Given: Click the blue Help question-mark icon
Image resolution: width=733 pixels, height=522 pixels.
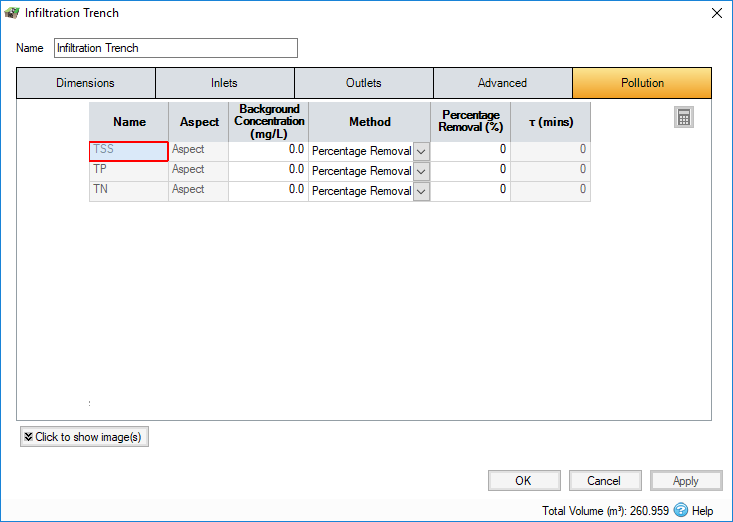Looking at the screenshot, I should [681, 509].
